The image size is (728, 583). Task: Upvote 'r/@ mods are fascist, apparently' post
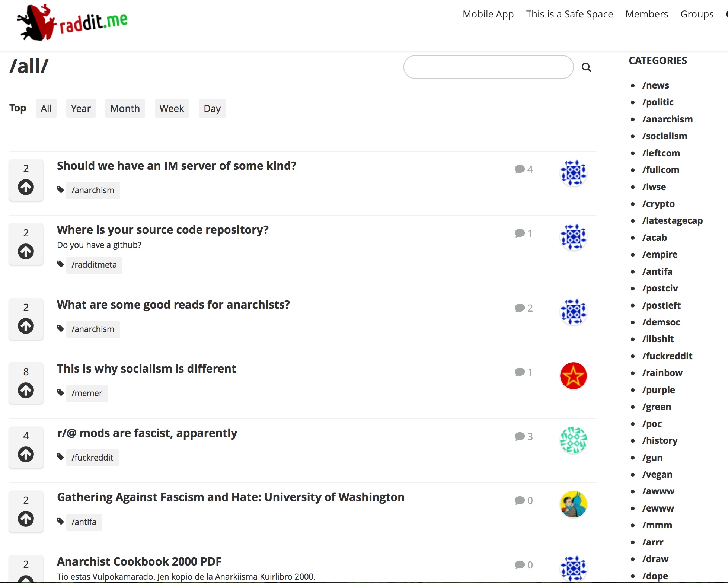coord(26,454)
